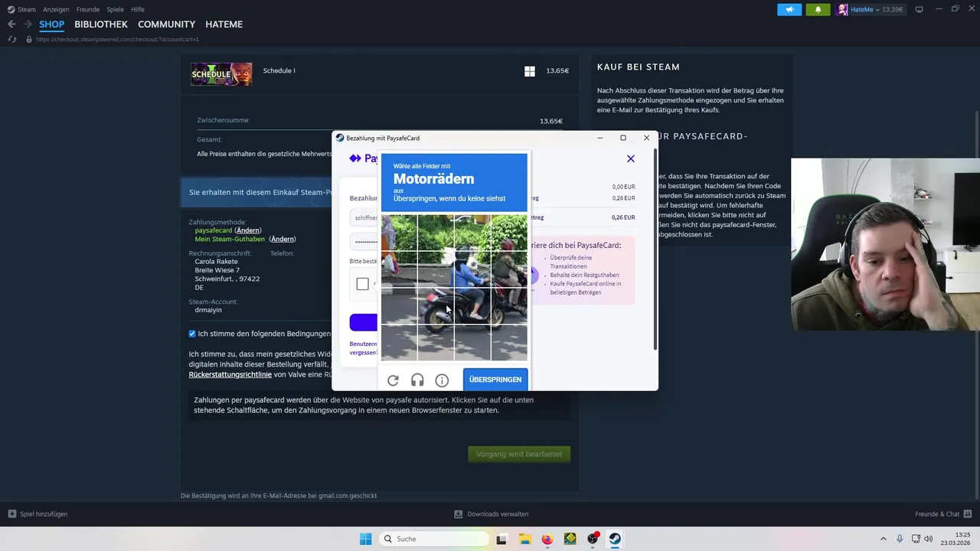The width and height of the screenshot is (980, 551).
Task: Click the Steam-Account name drmaiyin
Action: pos(208,310)
